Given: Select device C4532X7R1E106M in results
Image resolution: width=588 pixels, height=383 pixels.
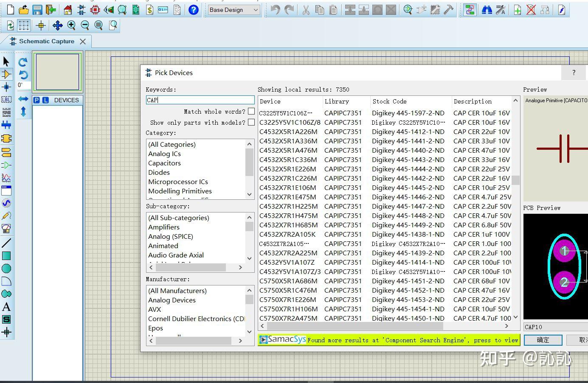Looking at the screenshot, I should (x=288, y=188).
